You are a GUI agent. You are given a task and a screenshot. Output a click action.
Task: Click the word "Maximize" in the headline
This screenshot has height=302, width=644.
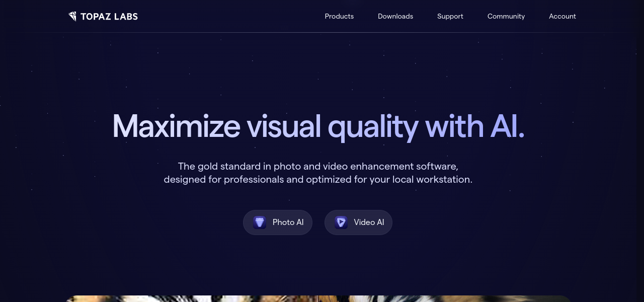pyautogui.click(x=176, y=126)
